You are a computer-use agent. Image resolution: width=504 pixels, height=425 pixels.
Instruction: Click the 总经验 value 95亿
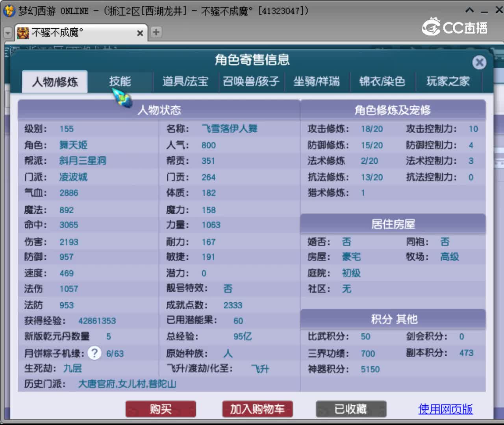(x=243, y=336)
